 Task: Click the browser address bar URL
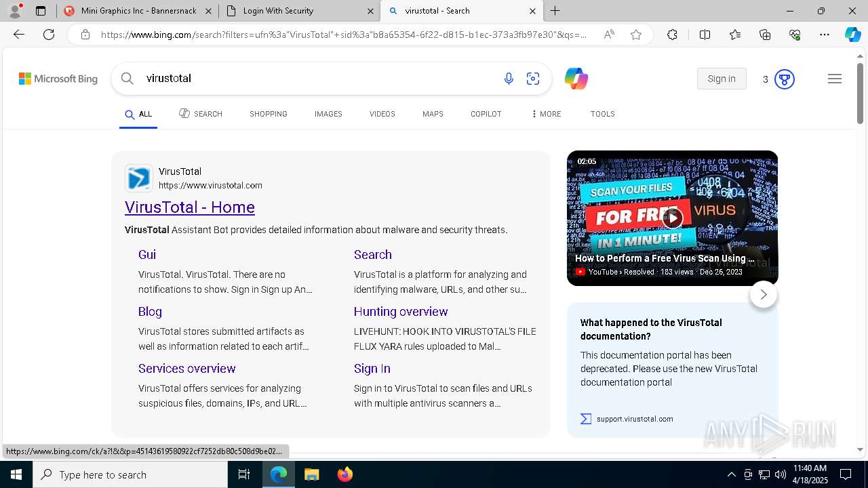344,35
